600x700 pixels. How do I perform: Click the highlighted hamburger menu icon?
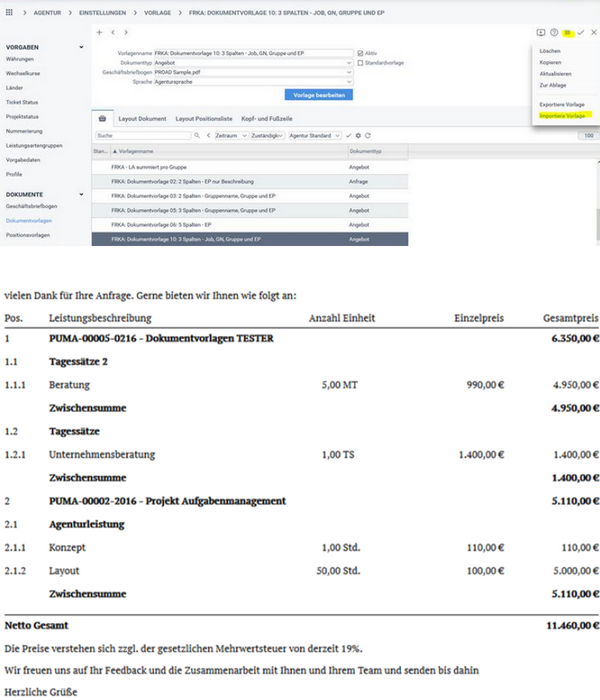568,32
